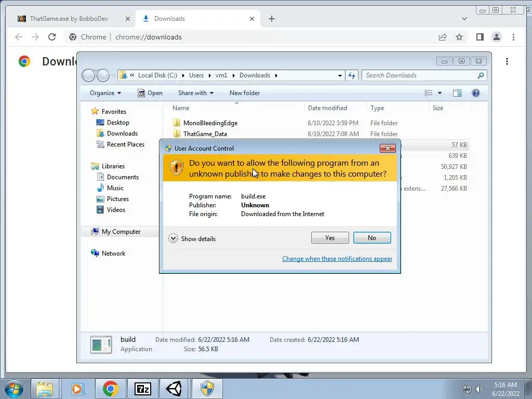Image resolution: width=532 pixels, height=399 pixels.
Task: Open Windows Explorer from taskbar
Action: (x=45, y=389)
